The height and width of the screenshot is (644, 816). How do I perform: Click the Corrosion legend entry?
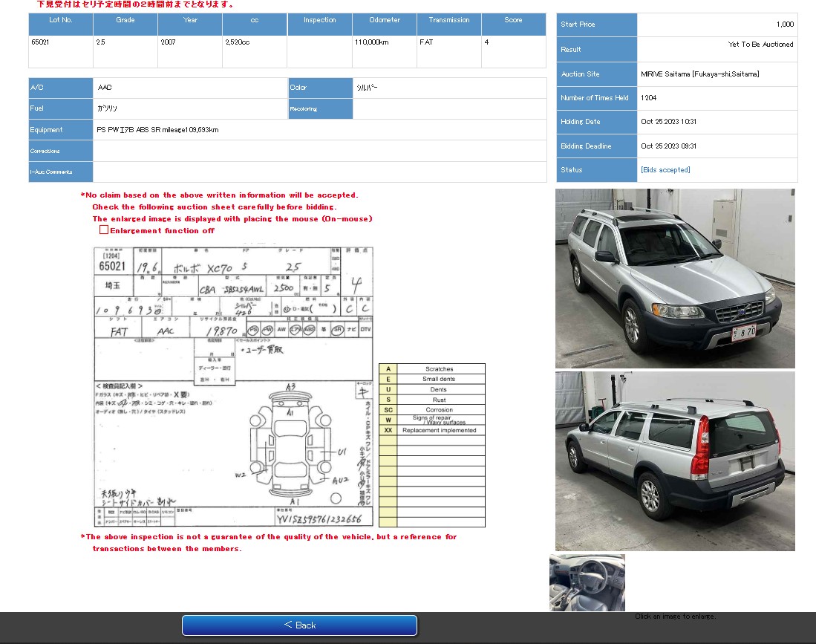pos(440,409)
